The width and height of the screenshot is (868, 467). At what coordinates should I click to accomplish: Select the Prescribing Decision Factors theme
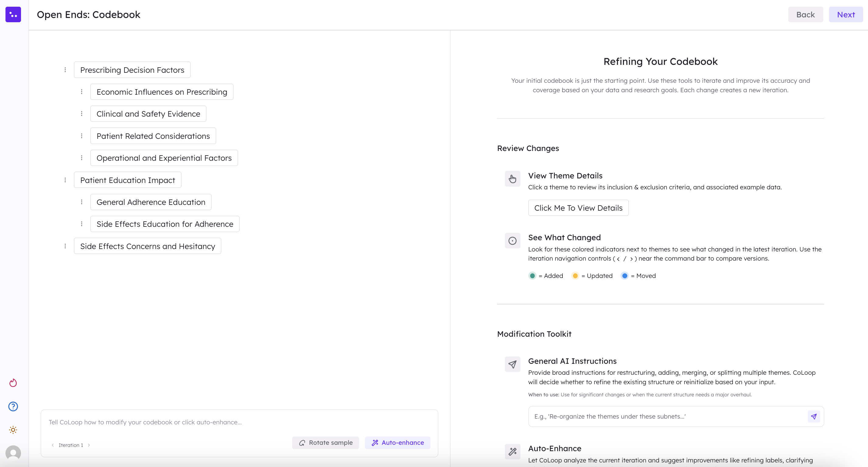tap(132, 70)
